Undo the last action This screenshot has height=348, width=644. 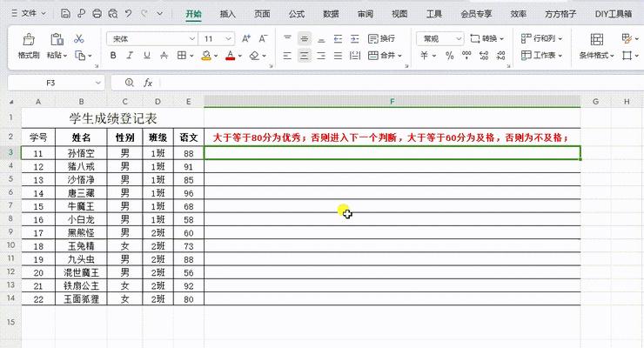pos(129,14)
